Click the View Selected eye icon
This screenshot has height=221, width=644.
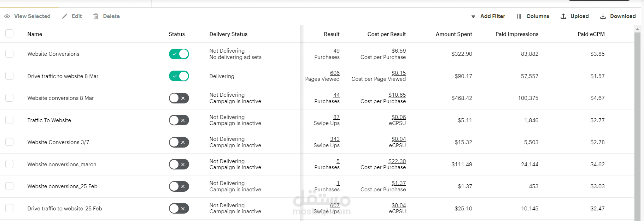7,16
